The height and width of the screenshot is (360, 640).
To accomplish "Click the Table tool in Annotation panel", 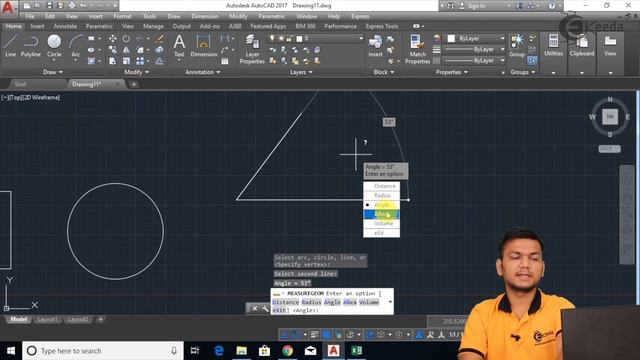I will (224, 61).
